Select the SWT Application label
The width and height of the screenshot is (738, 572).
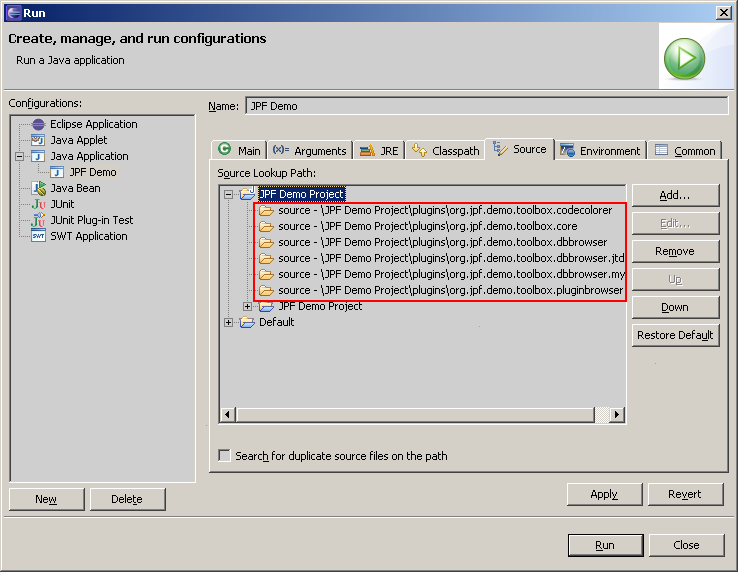coord(89,236)
